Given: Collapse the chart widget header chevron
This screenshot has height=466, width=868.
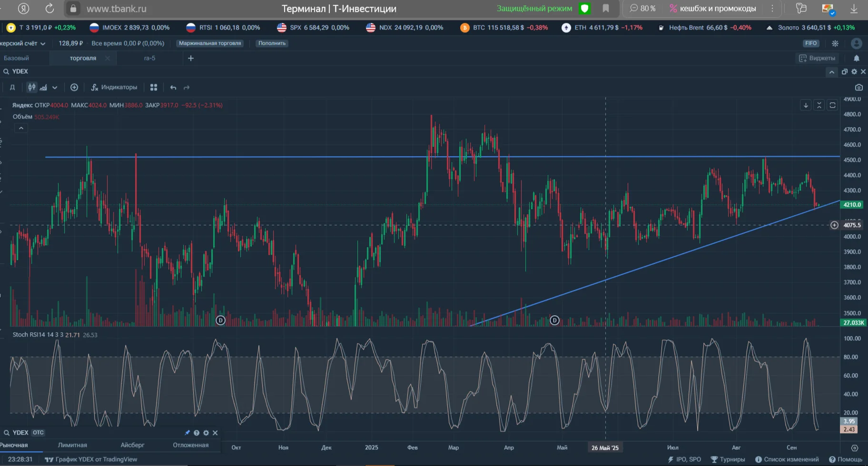Looking at the screenshot, I should pyautogui.click(x=831, y=72).
